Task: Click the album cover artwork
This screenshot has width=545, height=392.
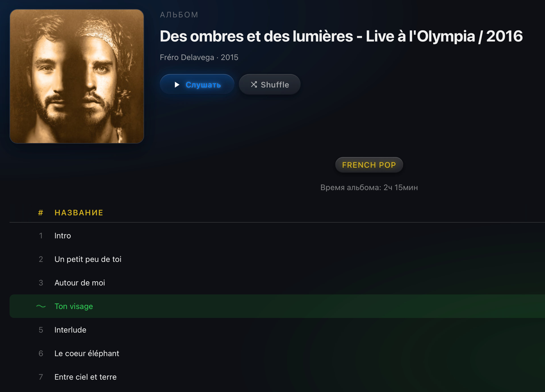Action: [77, 76]
